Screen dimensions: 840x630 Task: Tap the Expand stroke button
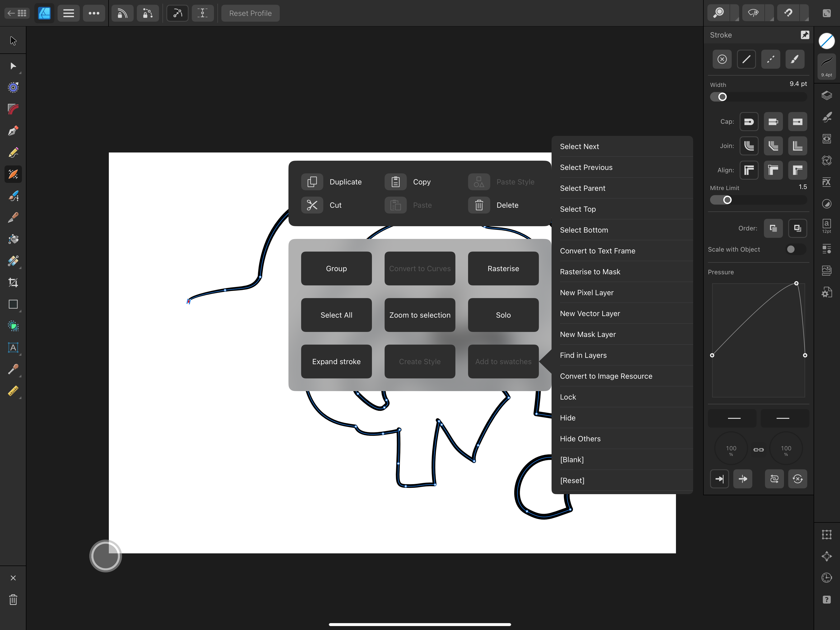(336, 362)
